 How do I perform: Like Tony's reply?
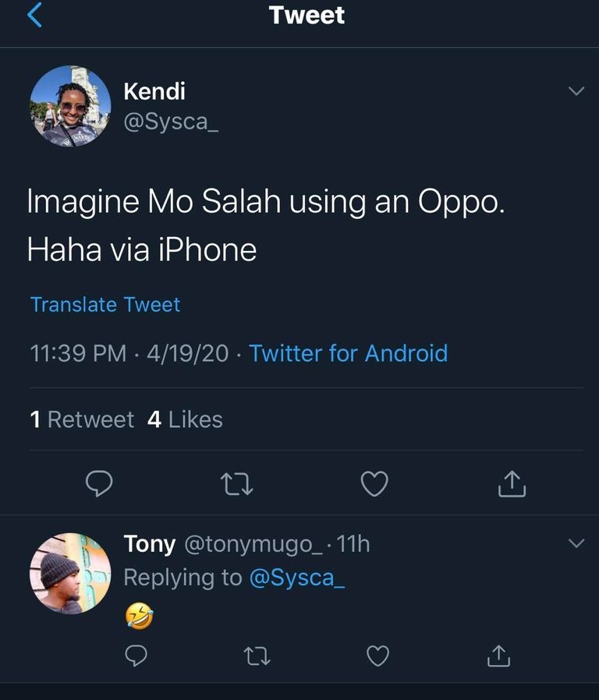(x=377, y=657)
